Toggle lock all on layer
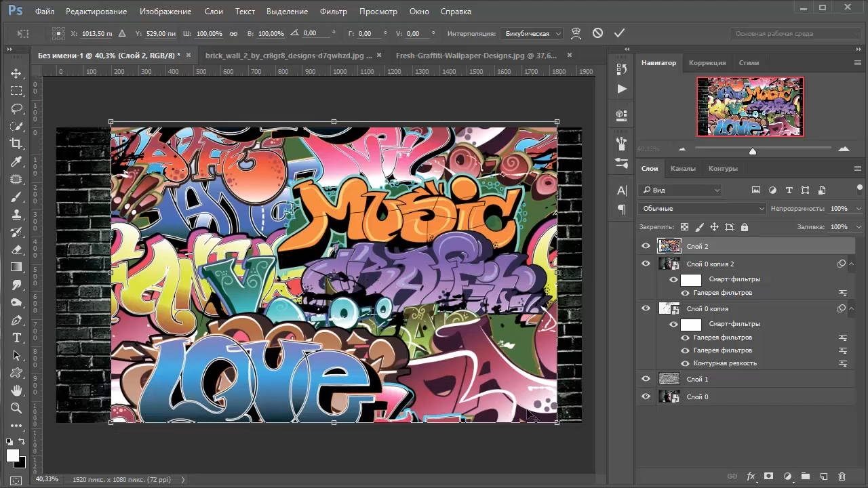This screenshot has width=868, height=488. [x=745, y=227]
